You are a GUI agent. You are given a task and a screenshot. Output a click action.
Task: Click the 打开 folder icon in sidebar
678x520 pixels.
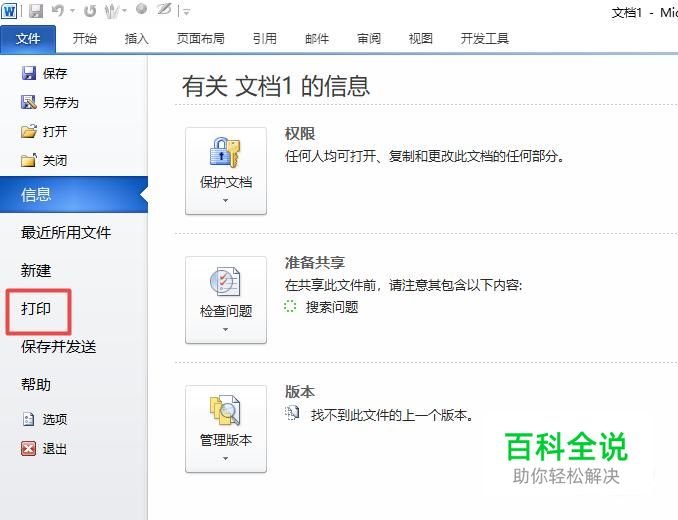click(x=29, y=131)
